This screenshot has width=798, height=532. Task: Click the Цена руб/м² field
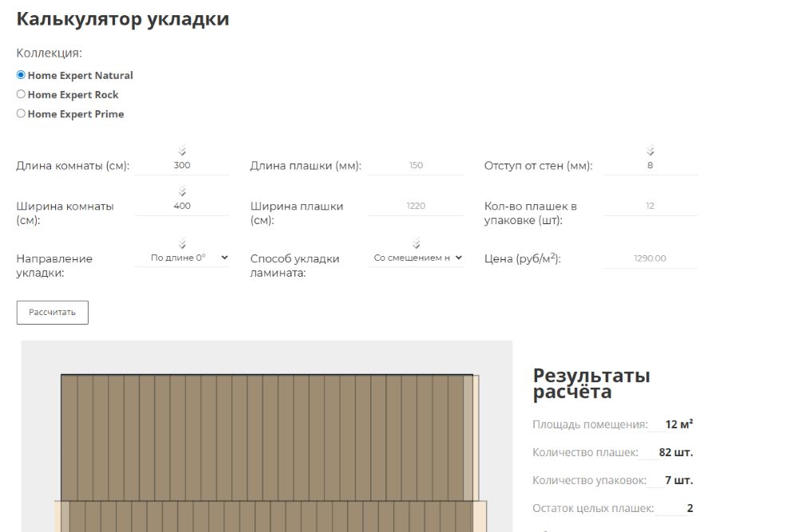tap(650, 258)
